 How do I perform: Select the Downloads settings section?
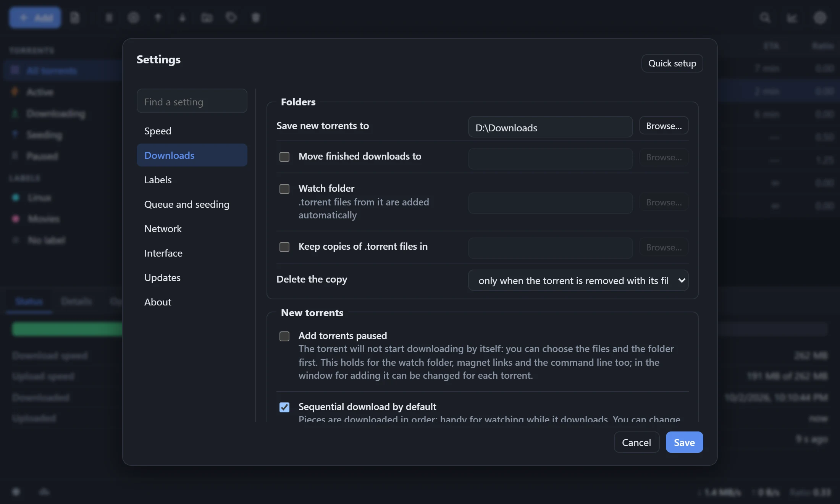(192, 155)
